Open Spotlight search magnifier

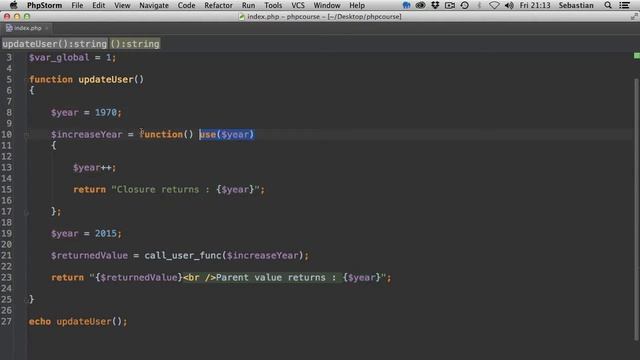pos(608,5)
